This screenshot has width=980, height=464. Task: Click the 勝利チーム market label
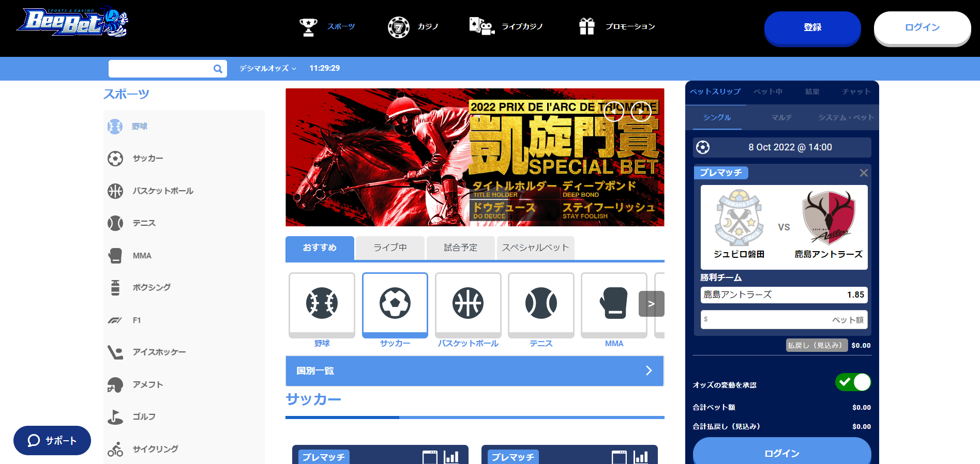point(721,277)
